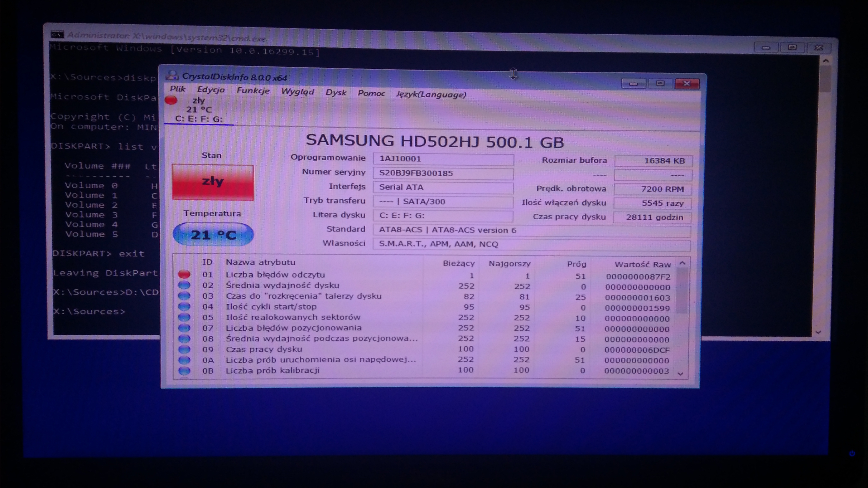
Task: Close the CrystalDiskInfo window
Action: pyautogui.click(x=687, y=83)
